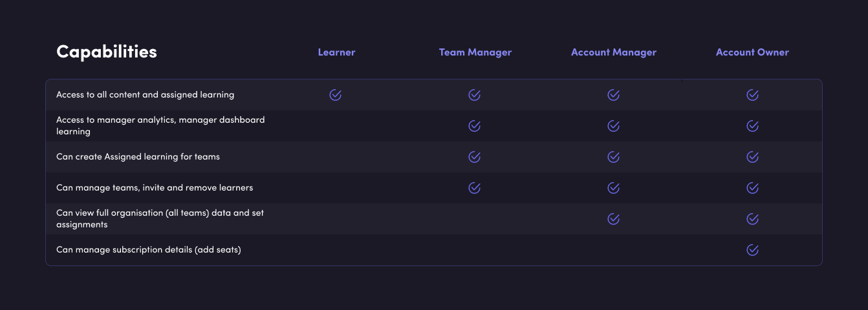Click Account Manager checkmark for full organisation data

613,219
